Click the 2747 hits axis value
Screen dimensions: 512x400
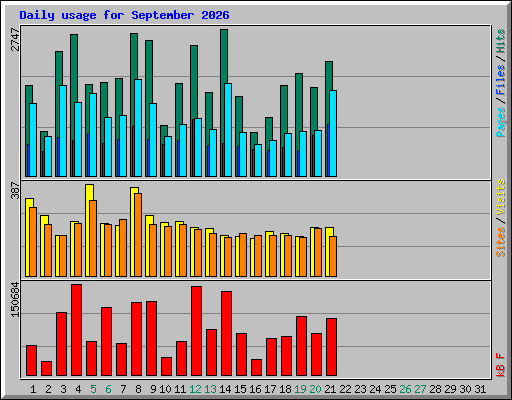coord(15,39)
